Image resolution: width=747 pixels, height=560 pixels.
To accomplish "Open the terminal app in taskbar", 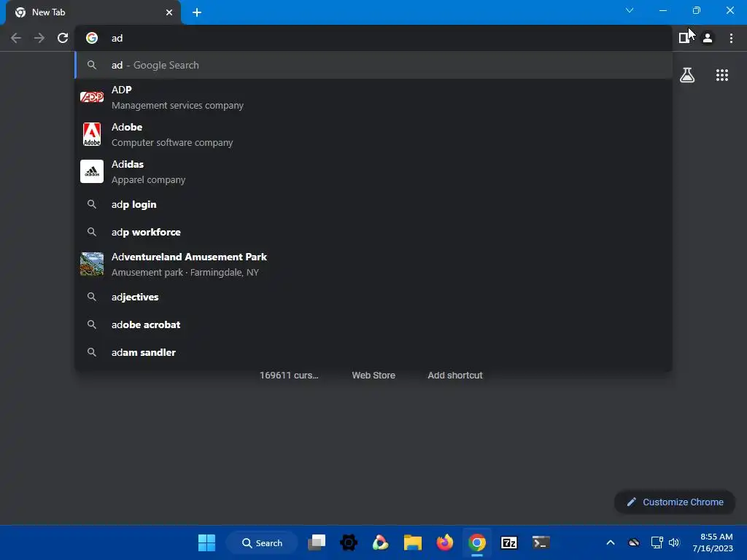I will (541, 542).
